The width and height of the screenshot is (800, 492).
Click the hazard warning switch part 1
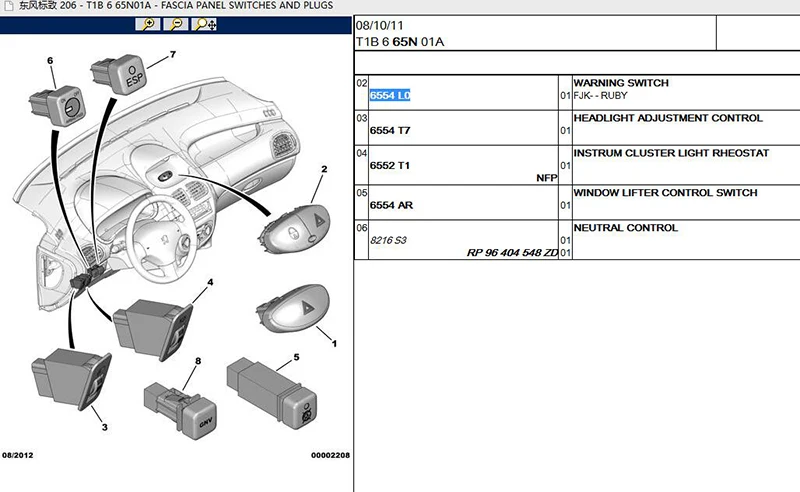(294, 308)
